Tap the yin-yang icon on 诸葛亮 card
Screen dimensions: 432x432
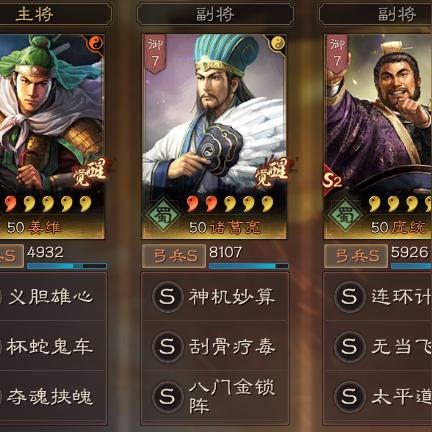[x=278, y=43]
